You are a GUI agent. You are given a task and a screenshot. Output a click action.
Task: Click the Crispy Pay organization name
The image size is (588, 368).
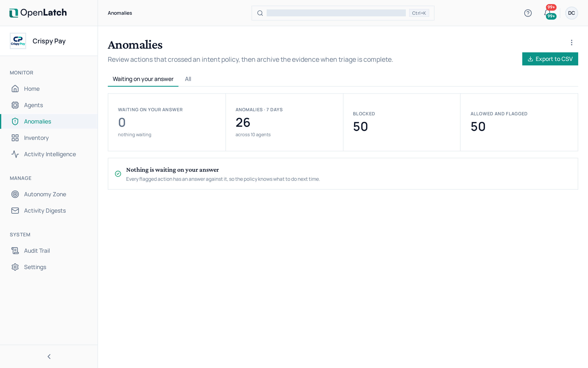49,41
